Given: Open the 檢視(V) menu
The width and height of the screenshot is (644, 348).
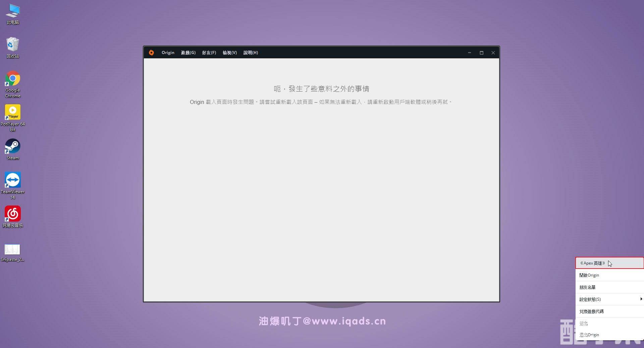Looking at the screenshot, I should pos(230,53).
